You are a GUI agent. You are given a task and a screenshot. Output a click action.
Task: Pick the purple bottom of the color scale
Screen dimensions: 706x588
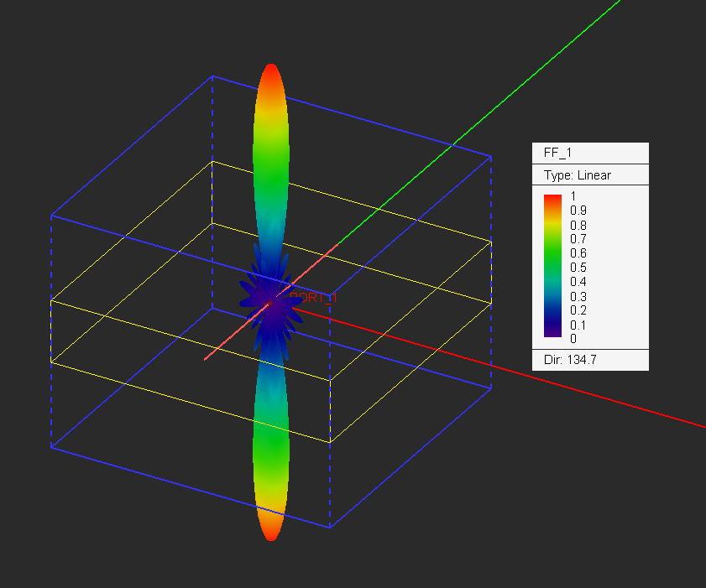pyautogui.click(x=552, y=333)
